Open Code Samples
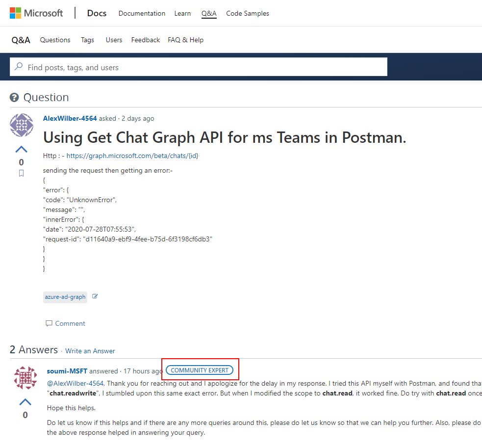Viewport: 482px width, 448px height. (x=248, y=14)
